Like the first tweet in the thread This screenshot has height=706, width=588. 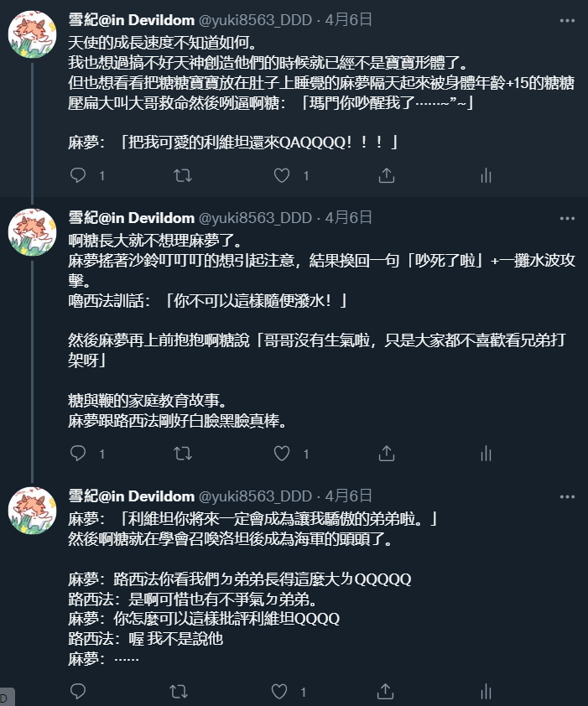click(282, 174)
